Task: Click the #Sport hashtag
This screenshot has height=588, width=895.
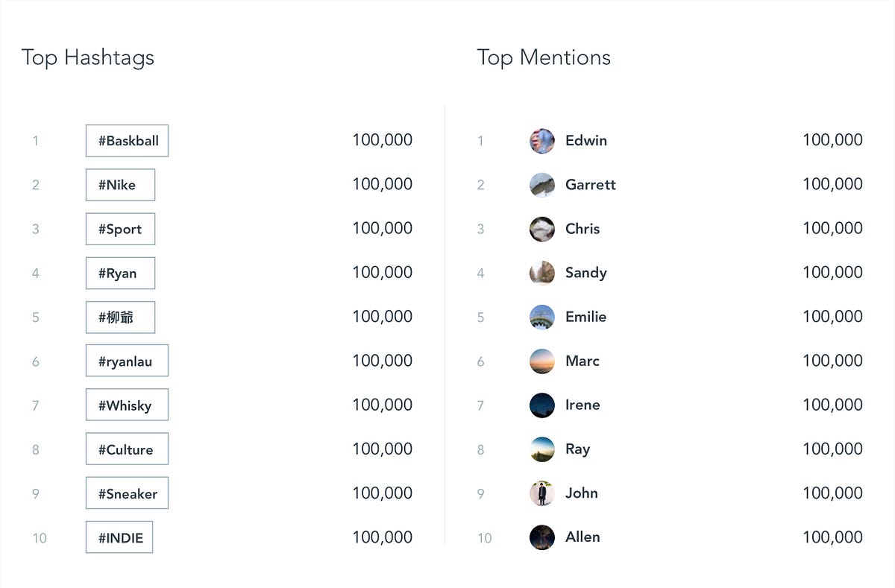Action: point(121,229)
